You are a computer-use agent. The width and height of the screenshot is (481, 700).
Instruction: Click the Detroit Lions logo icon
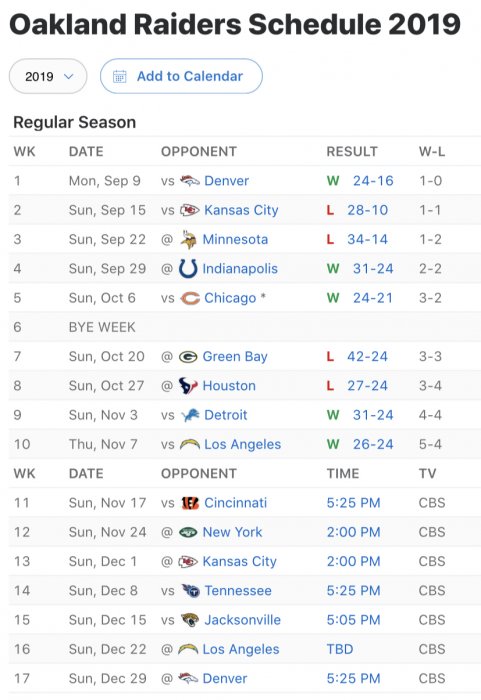tap(190, 415)
